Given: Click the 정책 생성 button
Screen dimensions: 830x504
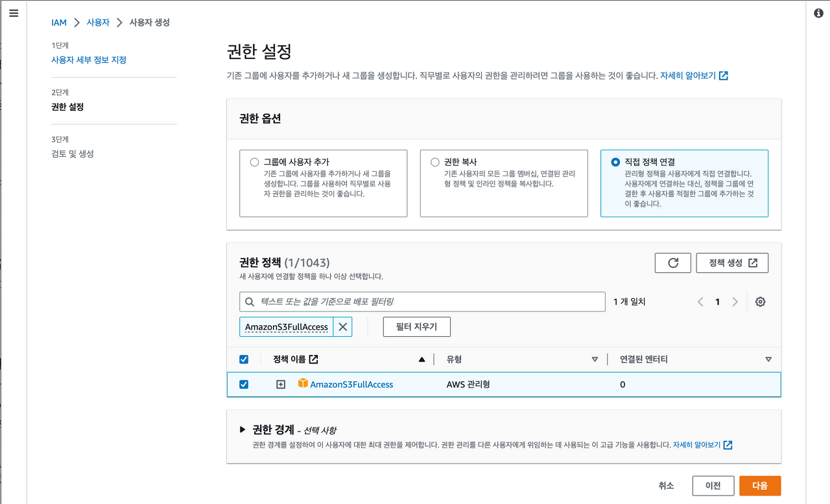Looking at the screenshot, I should point(732,263).
